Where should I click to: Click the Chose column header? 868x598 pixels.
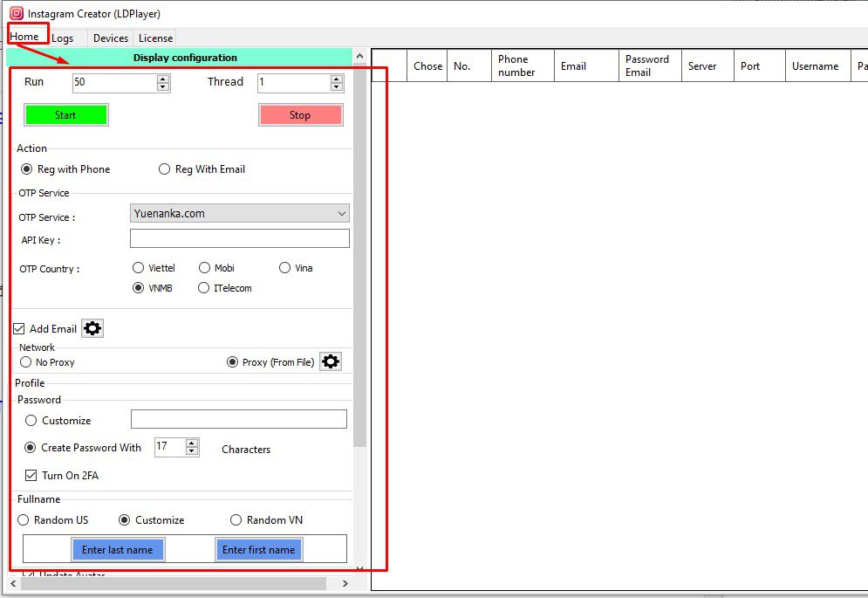[x=427, y=66]
